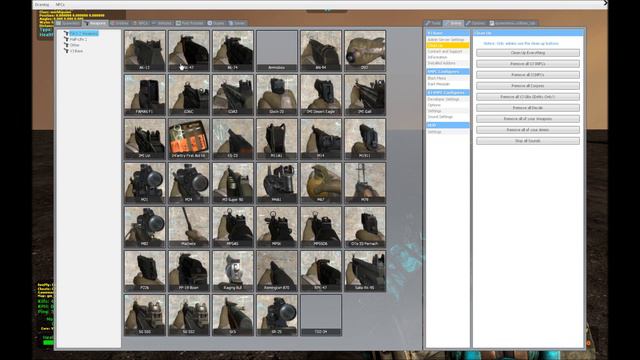The image size is (640, 360).
Task: Select the RPK-47 icon
Action: [321, 271]
